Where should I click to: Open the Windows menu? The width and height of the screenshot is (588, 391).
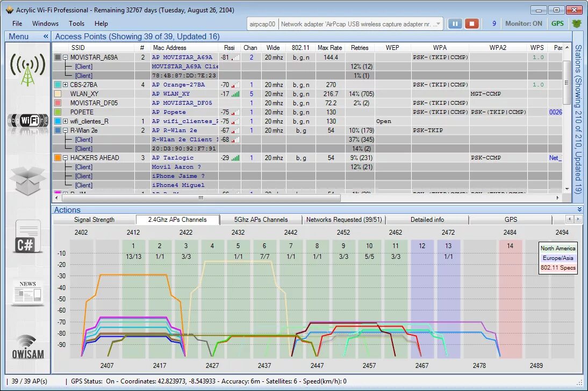click(45, 24)
